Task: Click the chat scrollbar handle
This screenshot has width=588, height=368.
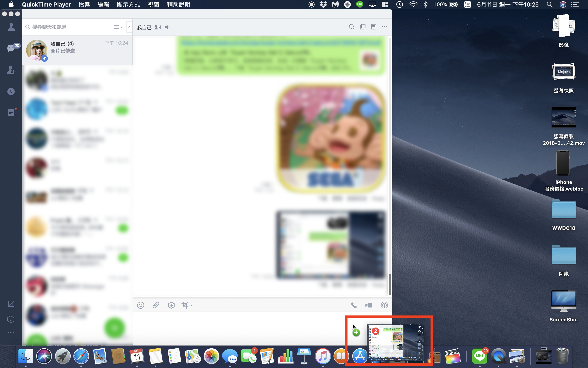Action: 390,284
